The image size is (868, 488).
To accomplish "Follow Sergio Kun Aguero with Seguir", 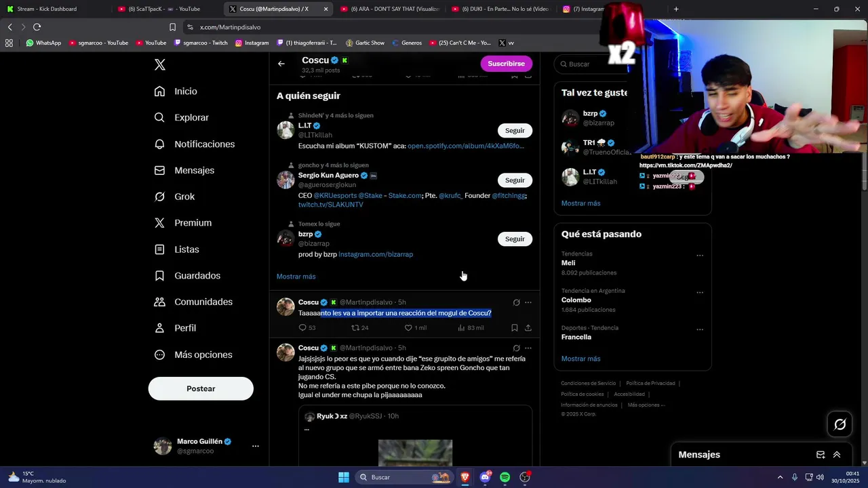I will click(x=515, y=180).
